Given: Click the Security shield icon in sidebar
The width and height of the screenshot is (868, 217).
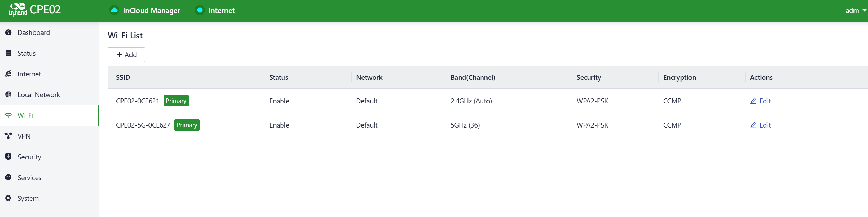Looking at the screenshot, I should 8,157.
